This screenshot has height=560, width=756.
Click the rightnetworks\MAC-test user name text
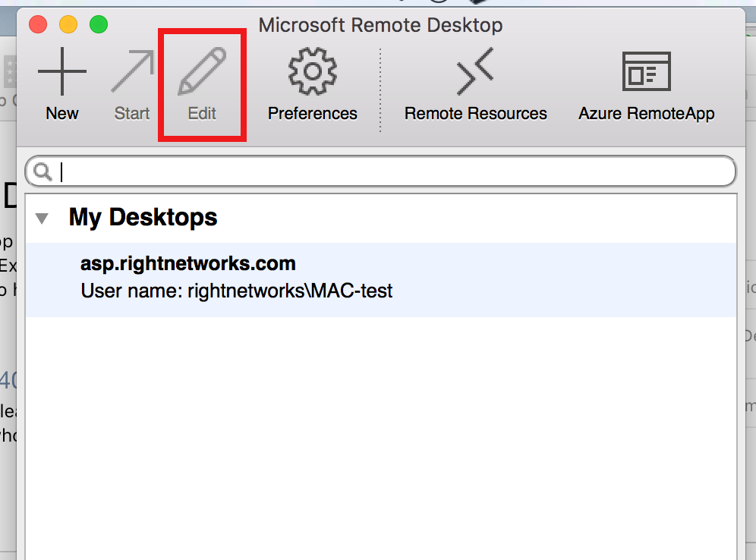tap(236, 291)
